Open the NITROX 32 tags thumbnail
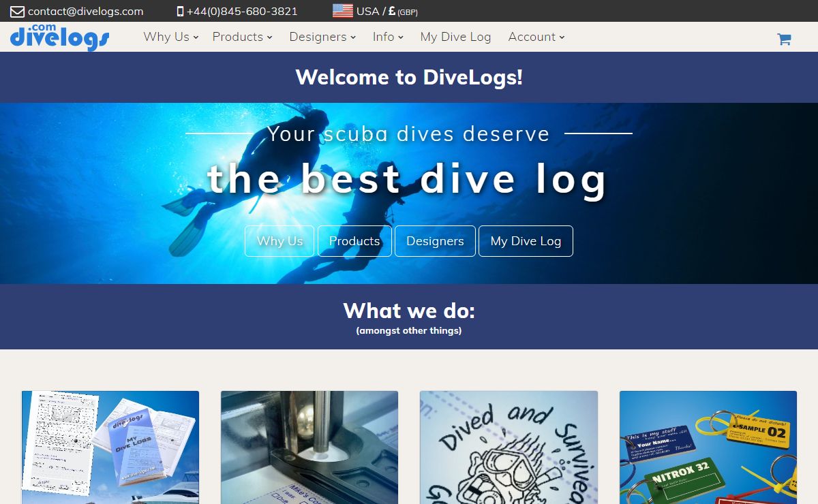 708,447
